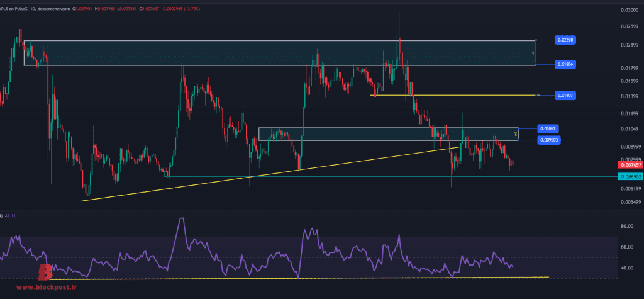Click the blockpost red B logo

tap(45, 272)
